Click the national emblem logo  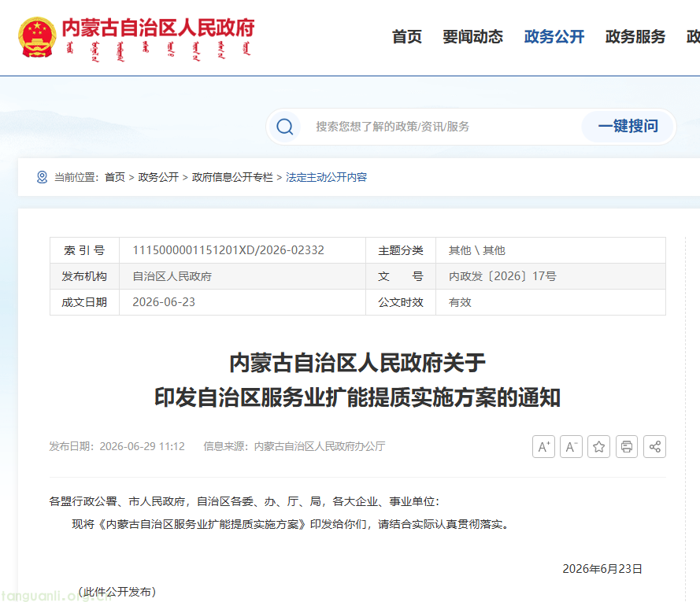click(x=37, y=37)
